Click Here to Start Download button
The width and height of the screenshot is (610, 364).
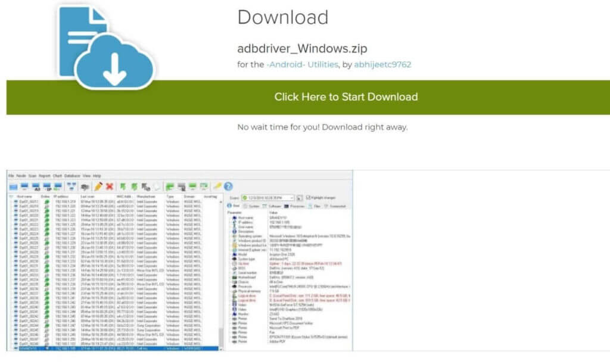point(344,97)
